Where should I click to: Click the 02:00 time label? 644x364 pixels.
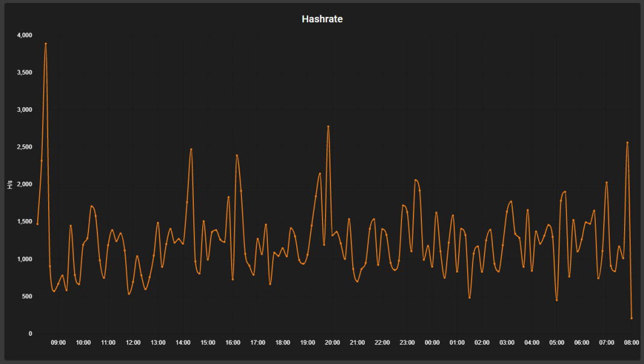click(x=481, y=343)
